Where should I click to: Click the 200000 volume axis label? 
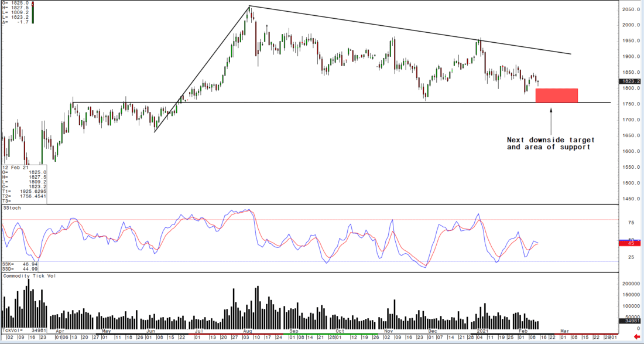tap(631, 284)
